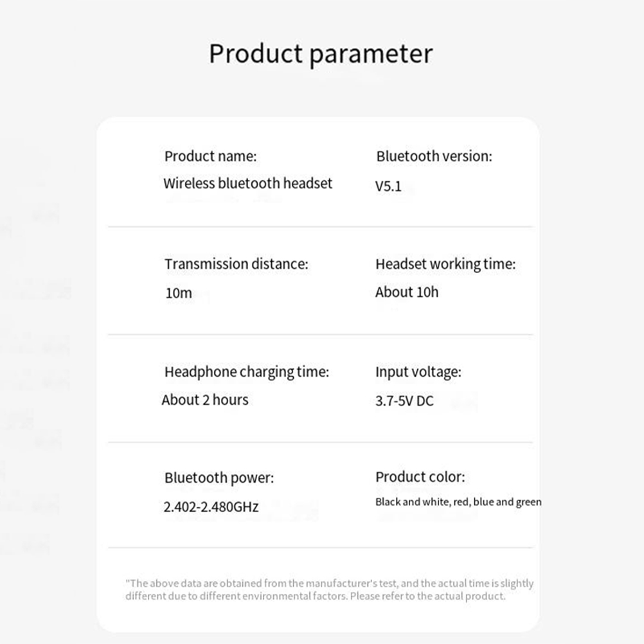Select the "Headphone charging time:" label
Viewport: 644px width, 644px height.
point(246,372)
